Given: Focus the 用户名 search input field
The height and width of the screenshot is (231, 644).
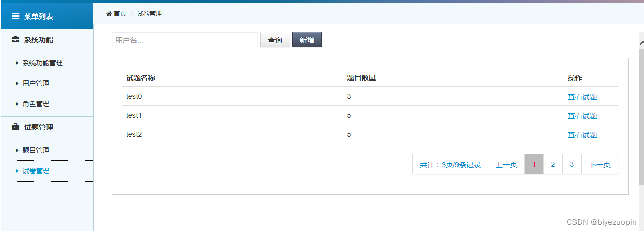Looking at the screenshot, I should pyautogui.click(x=185, y=40).
